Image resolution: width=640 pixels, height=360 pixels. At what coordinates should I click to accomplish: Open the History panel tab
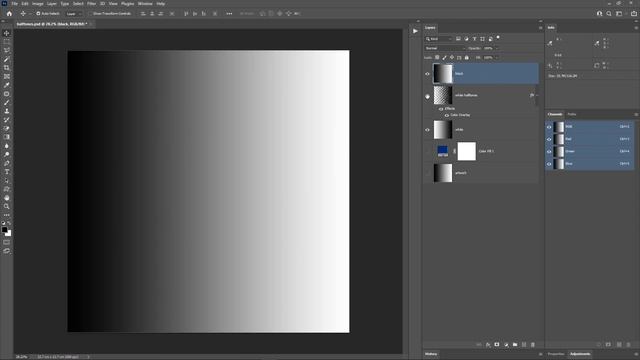coord(431,354)
